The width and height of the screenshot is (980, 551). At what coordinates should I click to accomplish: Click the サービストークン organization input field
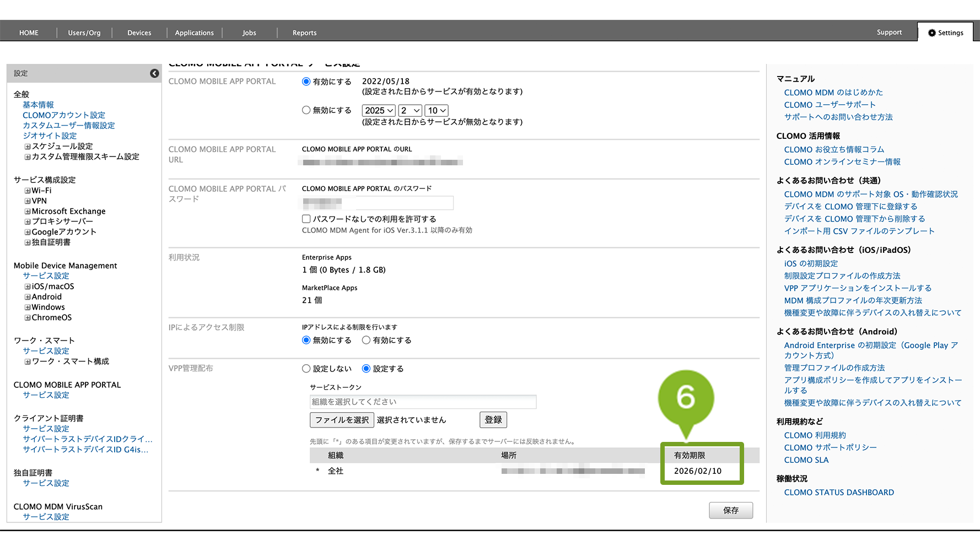click(423, 402)
